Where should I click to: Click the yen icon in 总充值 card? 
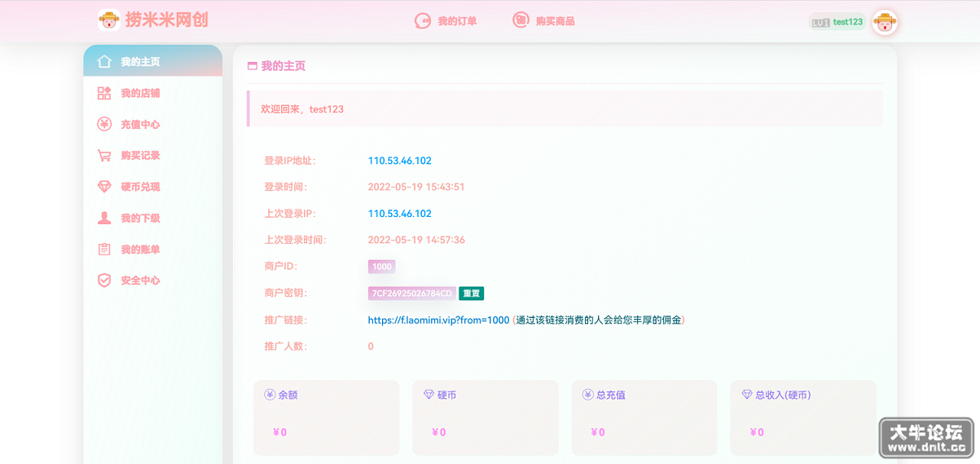click(x=587, y=395)
